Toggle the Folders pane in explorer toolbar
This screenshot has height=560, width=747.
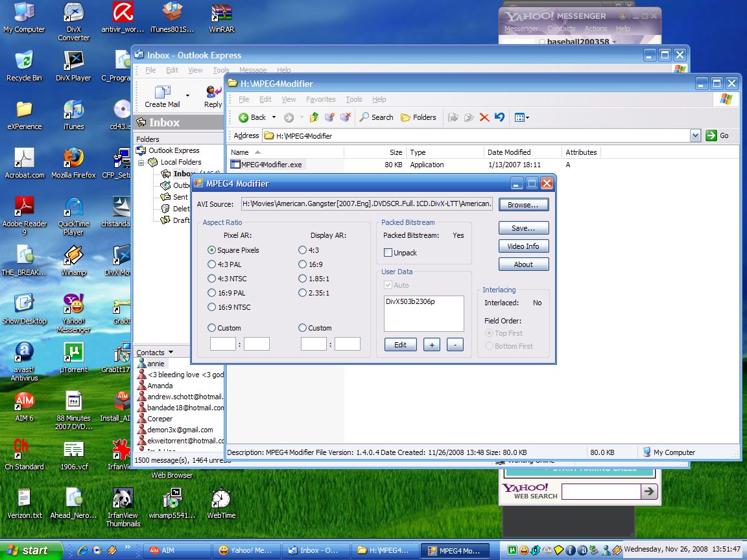(418, 117)
